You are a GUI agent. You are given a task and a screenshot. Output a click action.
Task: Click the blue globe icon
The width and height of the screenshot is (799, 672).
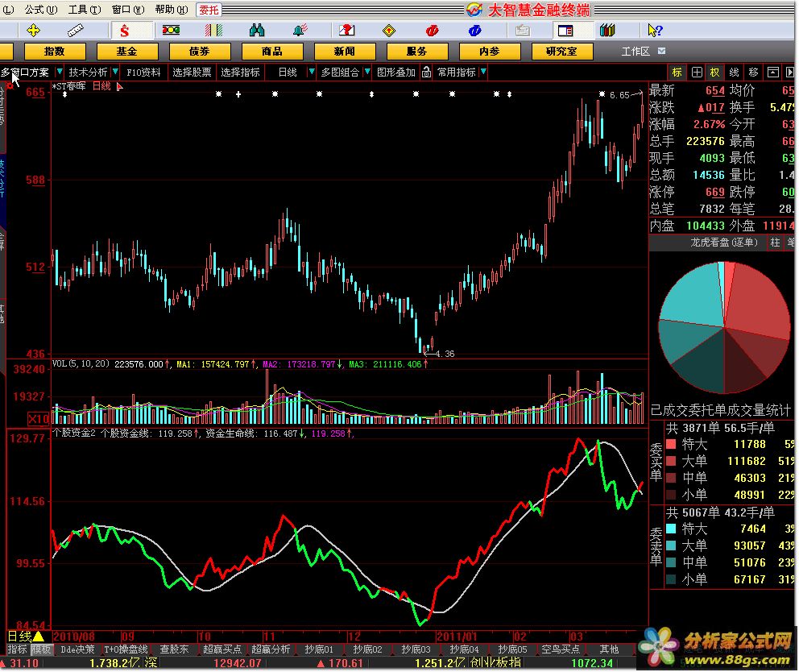475,31
